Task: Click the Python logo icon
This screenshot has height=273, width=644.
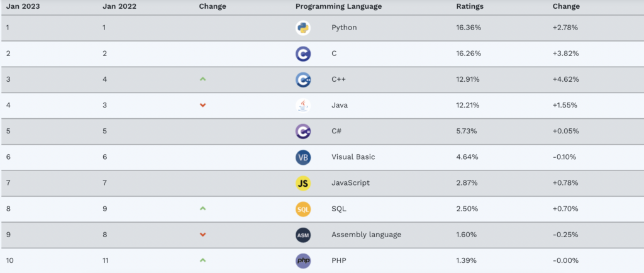Action: coord(303,28)
